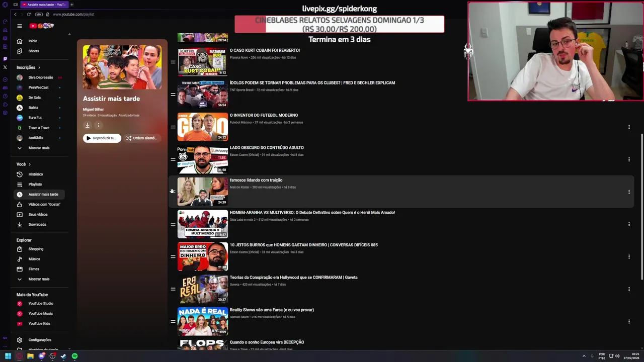Open famosos lidando com traição video thumbnail
644x362 pixels.
coord(203,192)
